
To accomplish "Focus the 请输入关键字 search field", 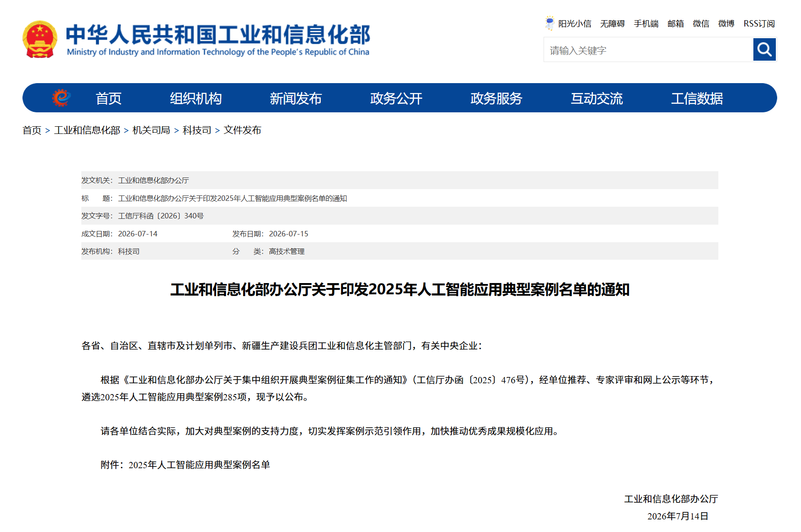I will (648, 49).
